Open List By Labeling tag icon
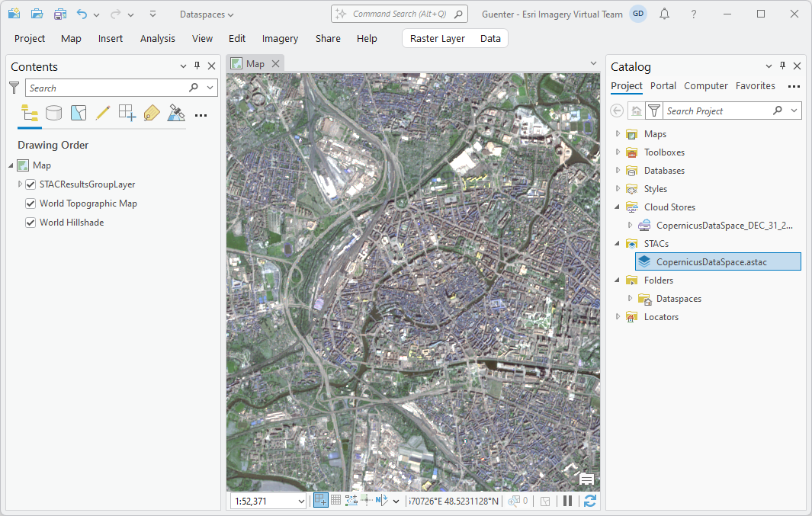Screen dimensions: 812x516 coord(152,113)
